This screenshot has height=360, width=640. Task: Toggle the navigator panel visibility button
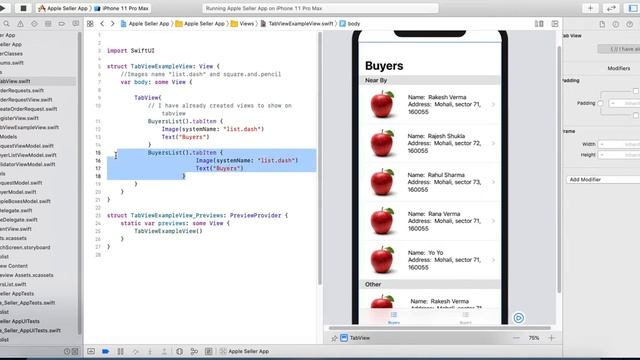(x=633, y=8)
